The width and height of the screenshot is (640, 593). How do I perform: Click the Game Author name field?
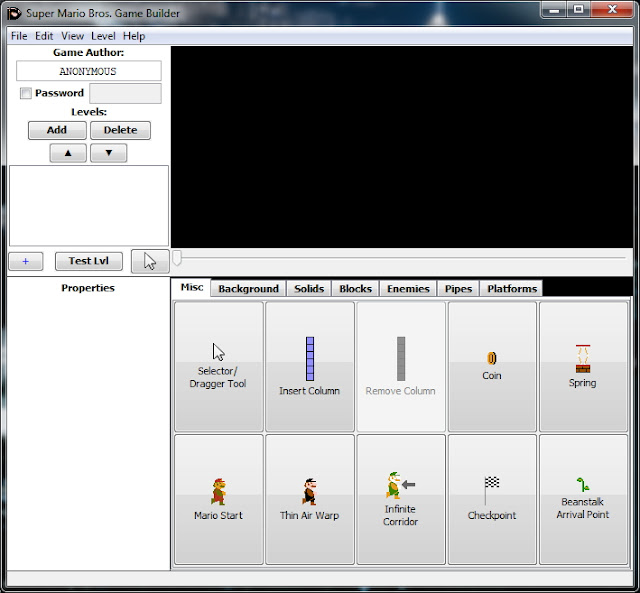(x=89, y=71)
